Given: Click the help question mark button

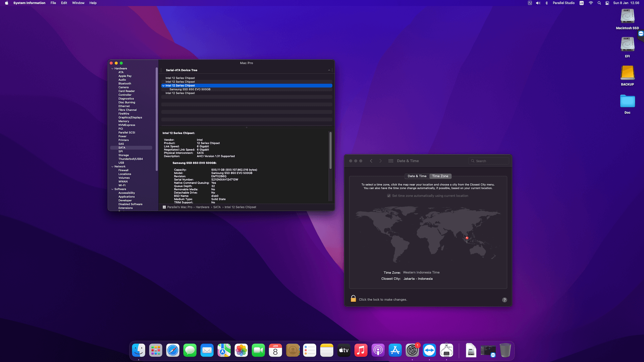Looking at the screenshot, I should (504, 300).
